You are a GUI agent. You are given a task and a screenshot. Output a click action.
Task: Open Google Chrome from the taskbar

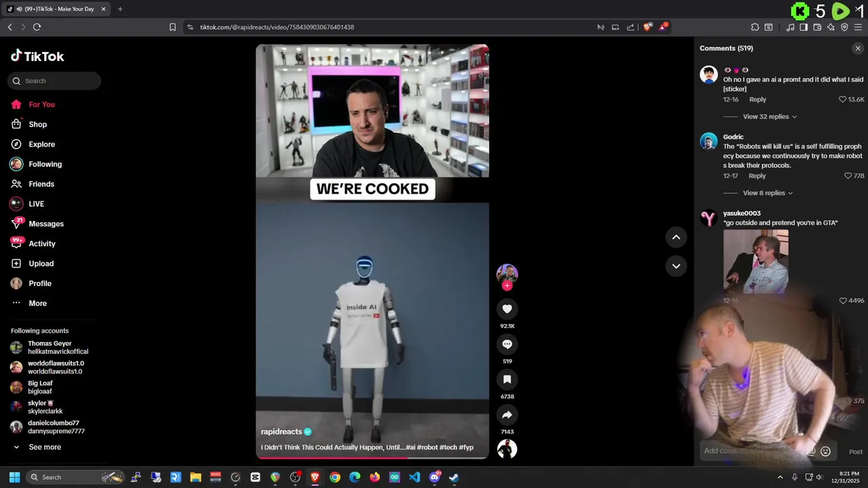[335, 477]
